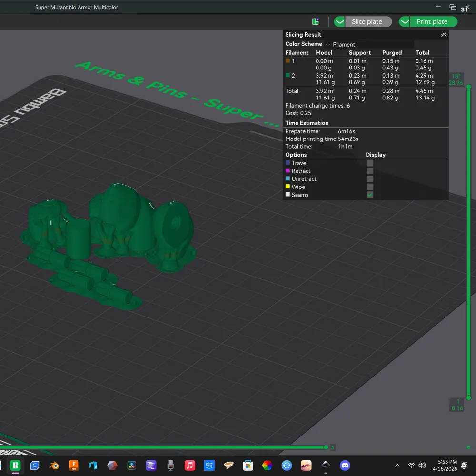Open the Slice plate dropdown arrow
The height and width of the screenshot is (476, 476).
339,21
